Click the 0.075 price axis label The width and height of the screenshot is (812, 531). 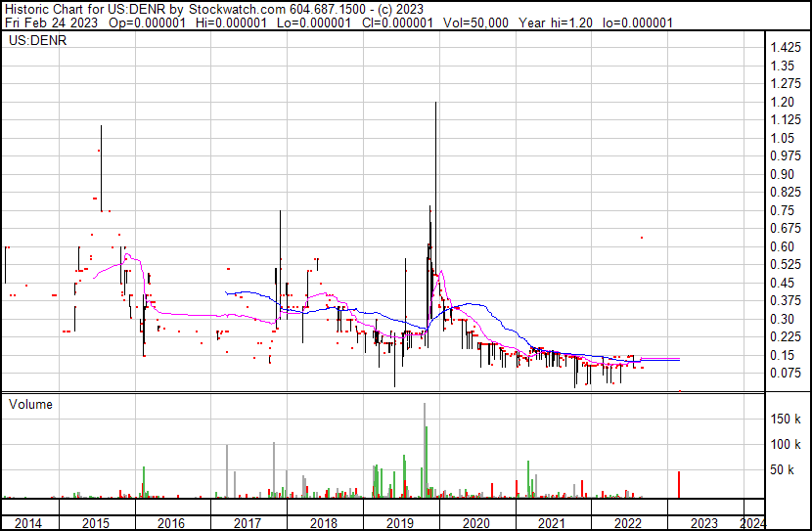(x=785, y=373)
